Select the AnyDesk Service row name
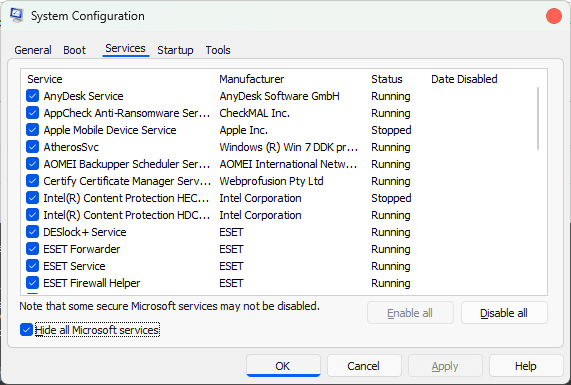Image resolution: width=571 pixels, height=385 pixels. point(83,96)
